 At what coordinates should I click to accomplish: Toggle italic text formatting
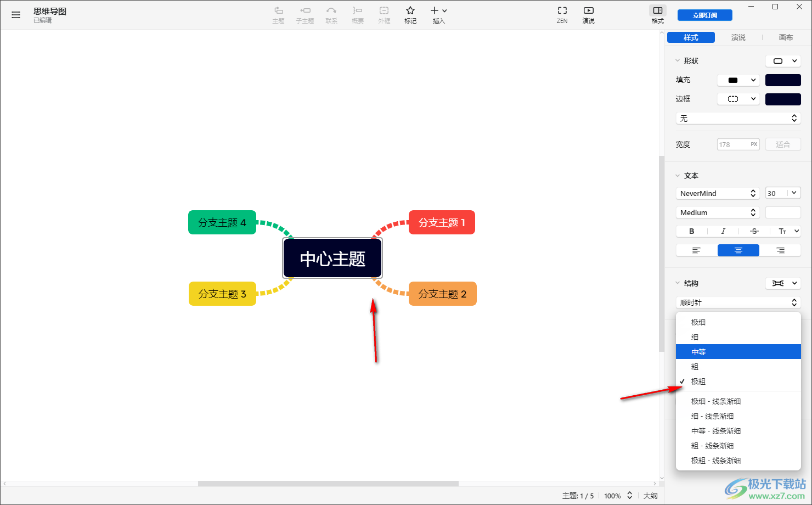pos(723,231)
